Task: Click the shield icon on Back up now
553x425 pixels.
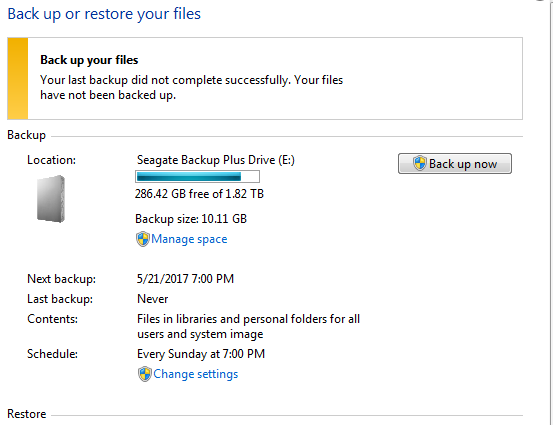Action: (420, 164)
